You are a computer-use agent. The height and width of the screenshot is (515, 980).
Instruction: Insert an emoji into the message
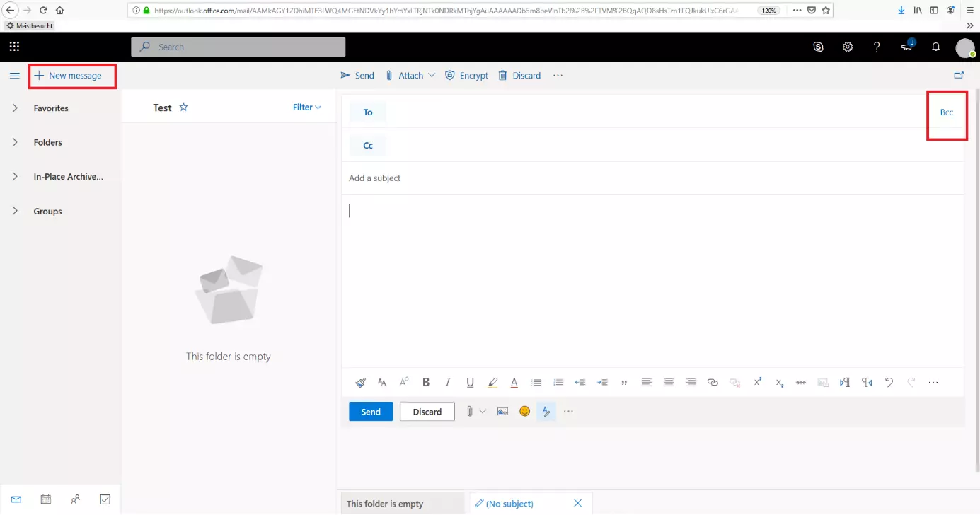coord(524,411)
